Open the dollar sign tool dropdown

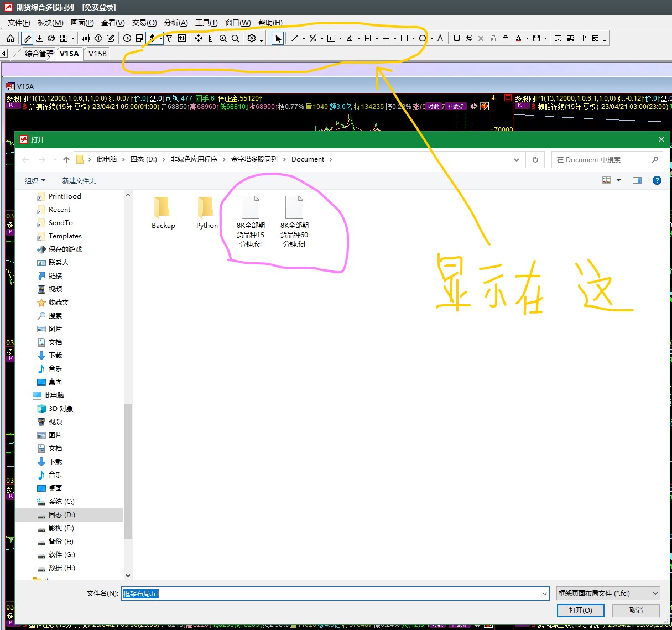pos(161,39)
